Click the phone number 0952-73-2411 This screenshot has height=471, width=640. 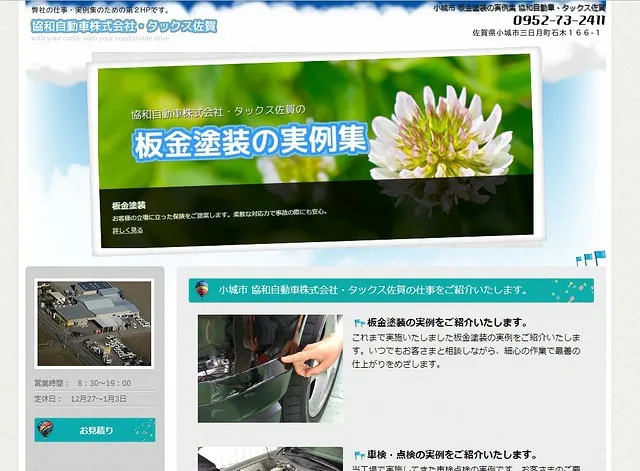[559, 20]
